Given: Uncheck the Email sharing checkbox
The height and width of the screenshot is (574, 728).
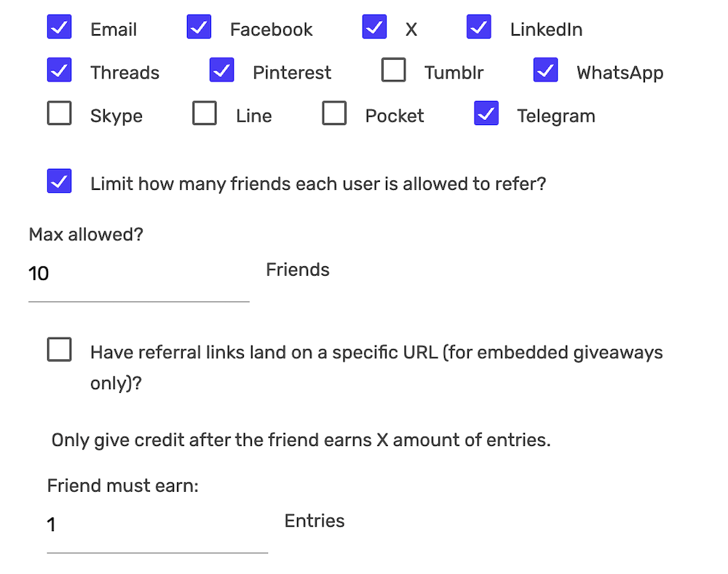Looking at the screenshot, I should 59,28.
